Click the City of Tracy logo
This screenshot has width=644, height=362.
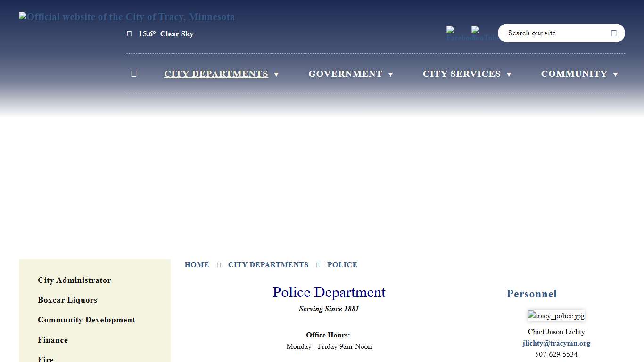pos(126,16)
